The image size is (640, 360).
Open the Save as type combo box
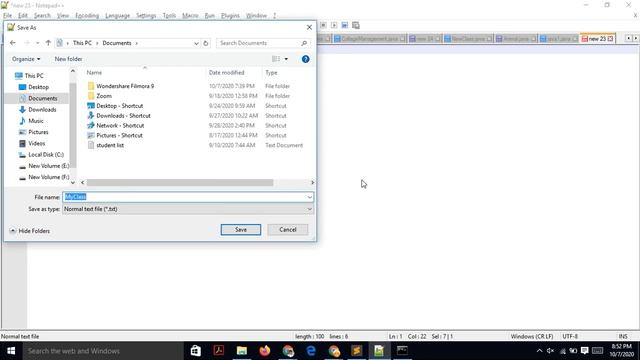click(188, 209)
